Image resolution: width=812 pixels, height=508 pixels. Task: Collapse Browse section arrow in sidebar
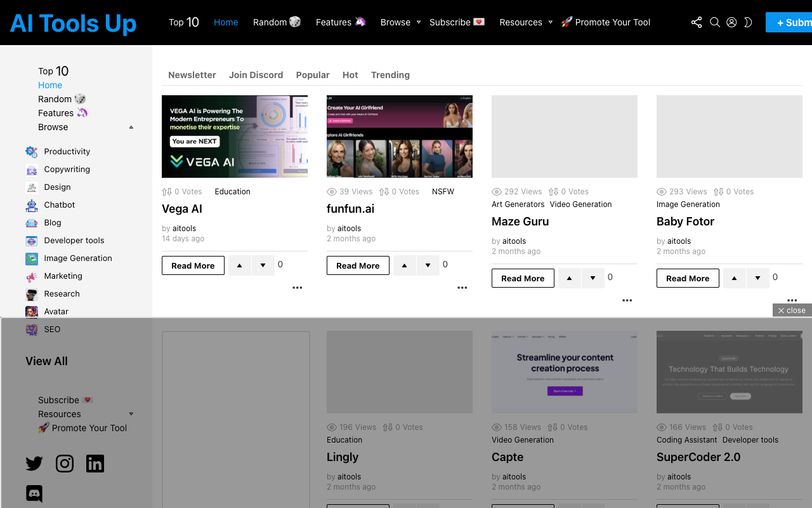click(131, 127)
